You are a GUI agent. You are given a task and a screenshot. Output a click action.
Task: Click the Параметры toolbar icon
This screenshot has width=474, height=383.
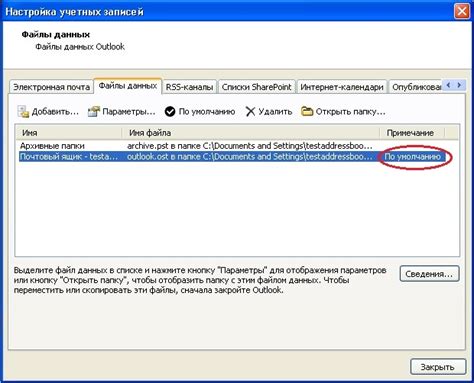(x=94, y=112)
